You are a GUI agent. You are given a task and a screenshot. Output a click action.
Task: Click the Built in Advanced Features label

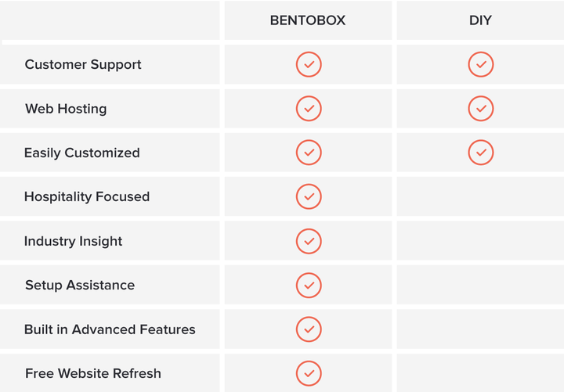click(x=110, y=329)
